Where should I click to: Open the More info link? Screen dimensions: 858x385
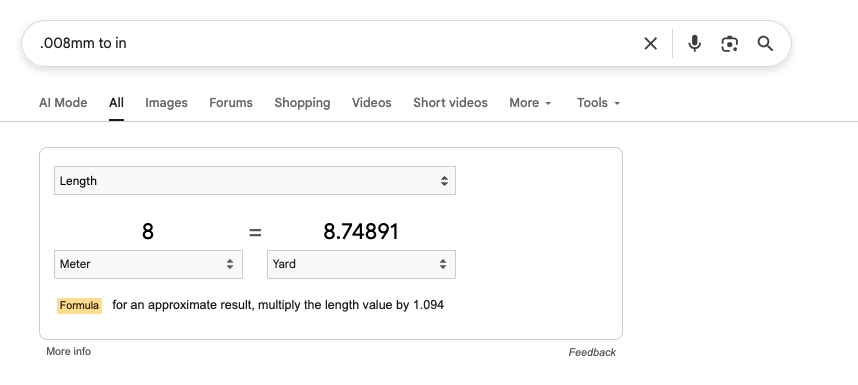(68, 352)
